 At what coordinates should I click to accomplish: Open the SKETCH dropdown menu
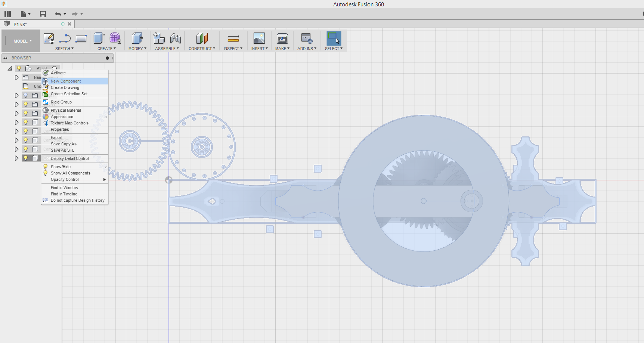64,49
